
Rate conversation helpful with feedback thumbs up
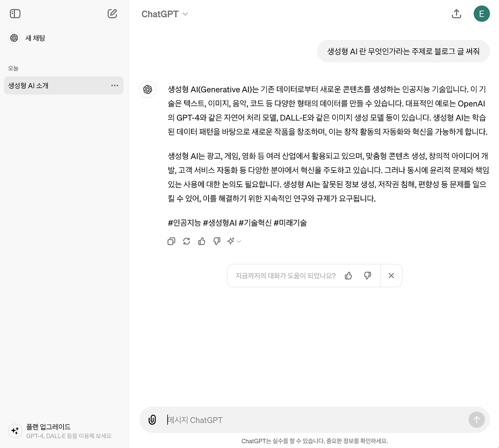[349, 276]
